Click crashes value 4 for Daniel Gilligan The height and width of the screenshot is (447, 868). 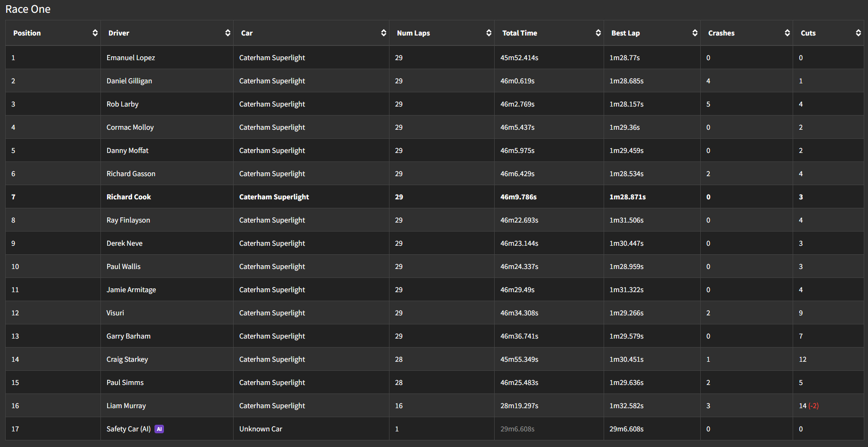(x=708, y=81)
